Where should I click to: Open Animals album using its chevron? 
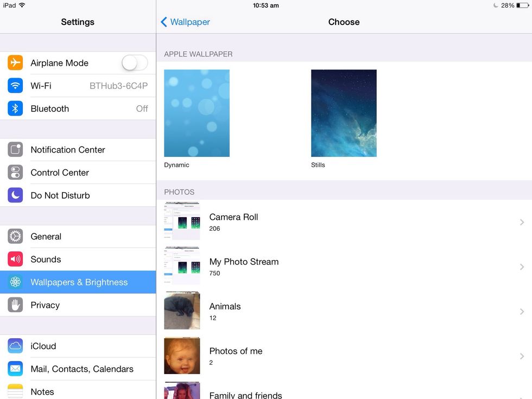[522, 312]
